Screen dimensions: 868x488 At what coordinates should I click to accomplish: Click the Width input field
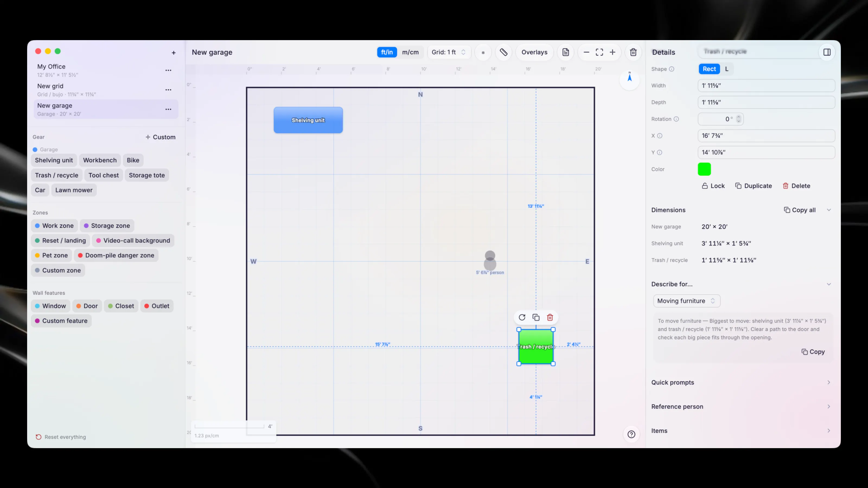pos(766,86)
